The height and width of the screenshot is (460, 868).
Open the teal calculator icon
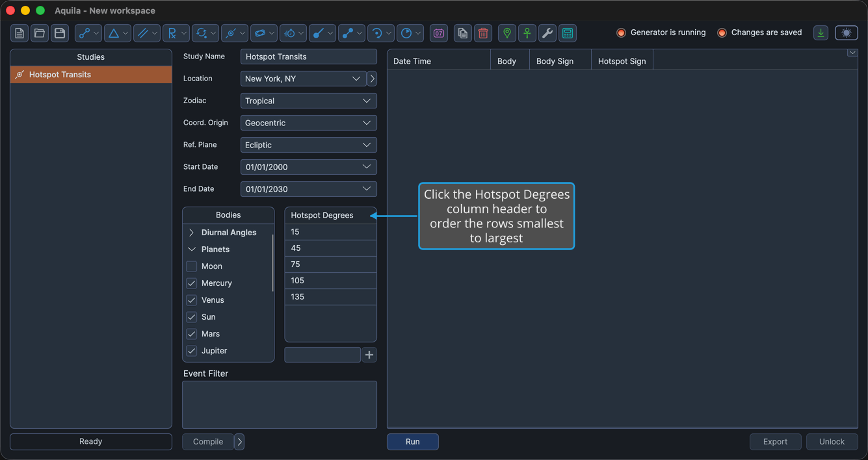568,33
